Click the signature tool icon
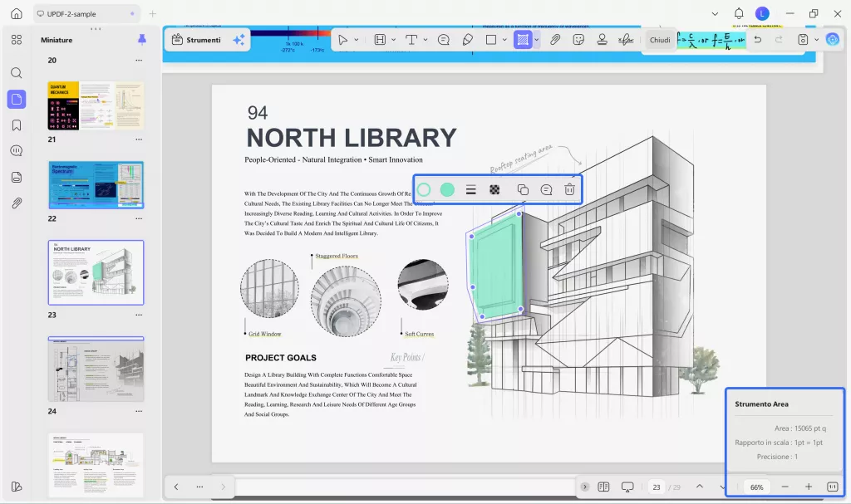The height and width of the screenshot is (504, 851). coord(626,40)
